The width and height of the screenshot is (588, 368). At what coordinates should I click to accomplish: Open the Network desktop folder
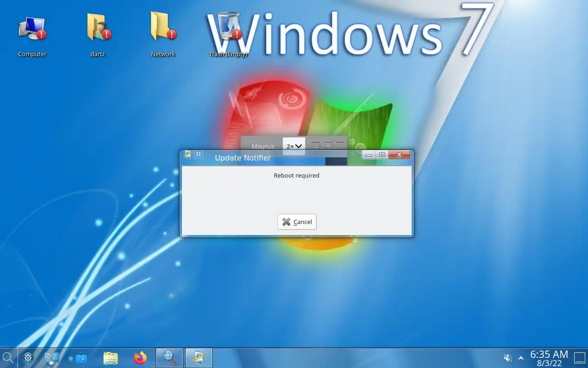(163, 35)
